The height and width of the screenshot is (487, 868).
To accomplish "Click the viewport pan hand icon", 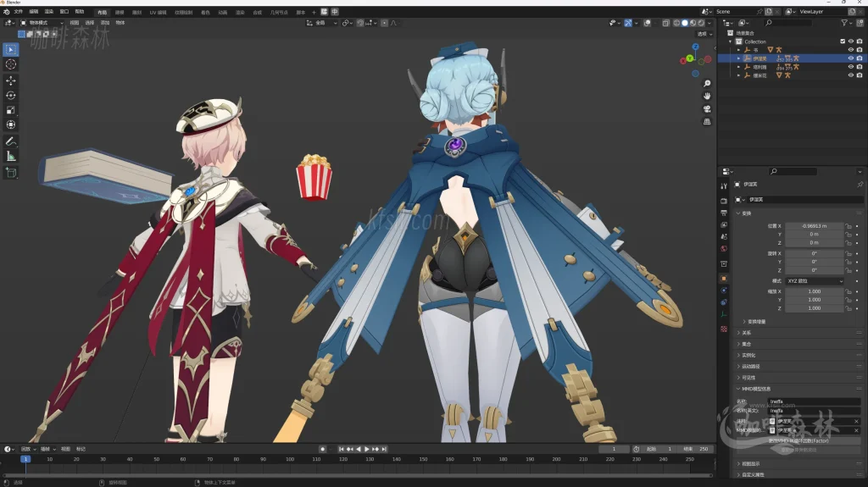I will pyautogui.click(x=707, y=97).
